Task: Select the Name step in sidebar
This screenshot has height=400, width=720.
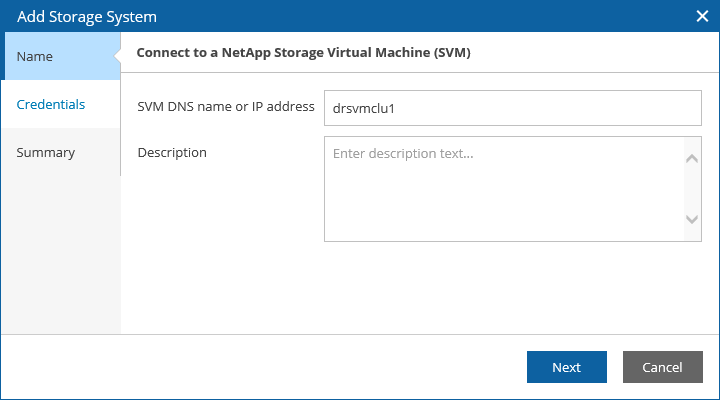Action: (35, 56)
